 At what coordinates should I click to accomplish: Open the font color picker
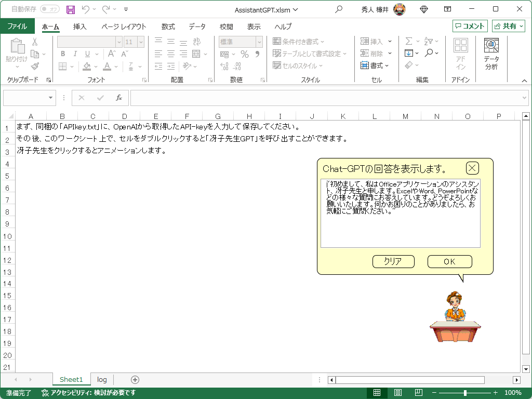116,66
